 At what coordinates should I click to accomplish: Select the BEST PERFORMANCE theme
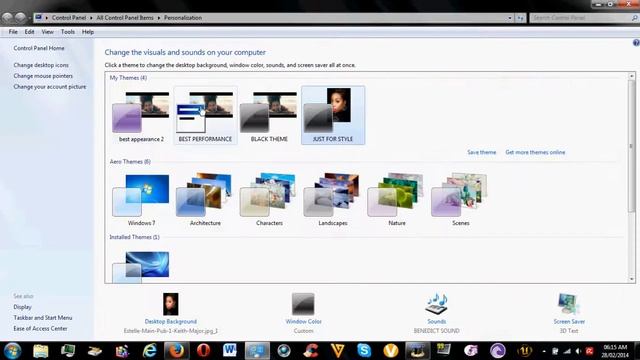[x=205, y=116]
